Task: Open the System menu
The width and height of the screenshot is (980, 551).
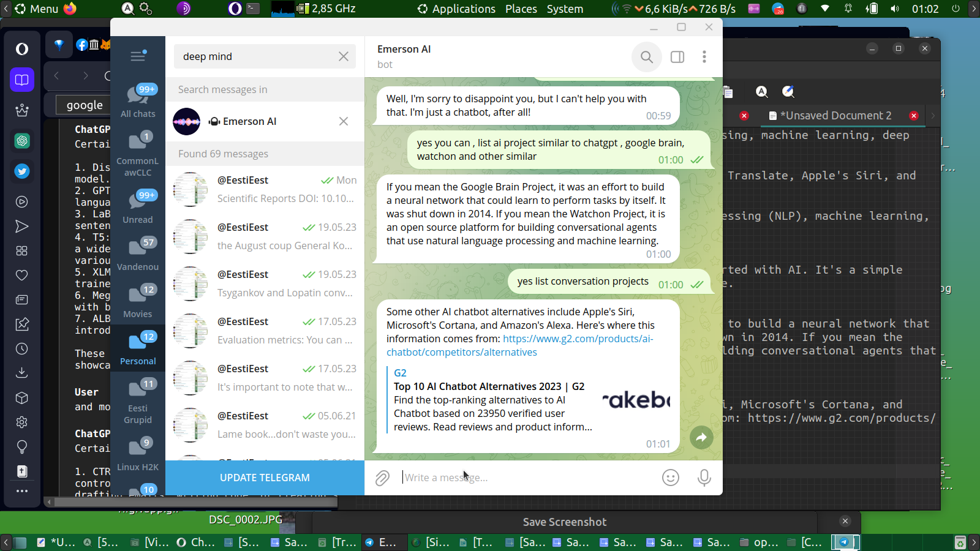Action: [x=565, y=9]
